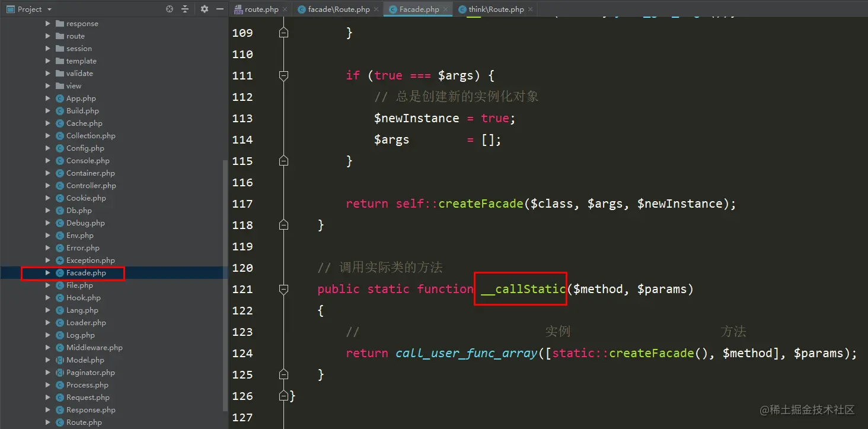
Task: Close the route.php tab
Action: (x=285, y=9)
